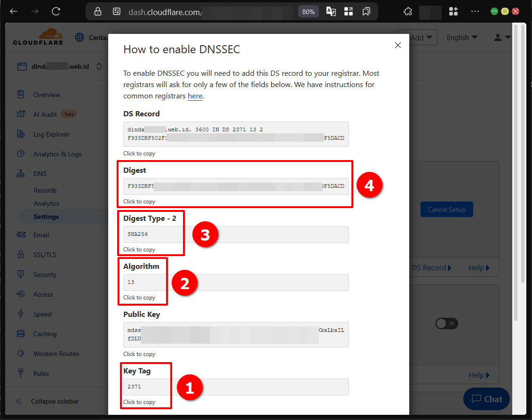Click the Log Explorer document icon
532x420 pixels.
point(21,134)
